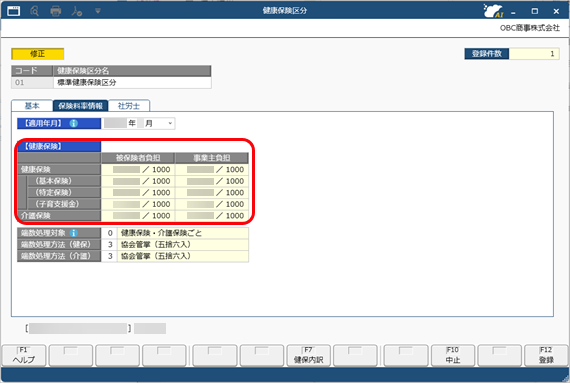Click the 健康保険区分名 field 標準健康保険区分
This screenshot has width=570, height=384.
(132, 83)
